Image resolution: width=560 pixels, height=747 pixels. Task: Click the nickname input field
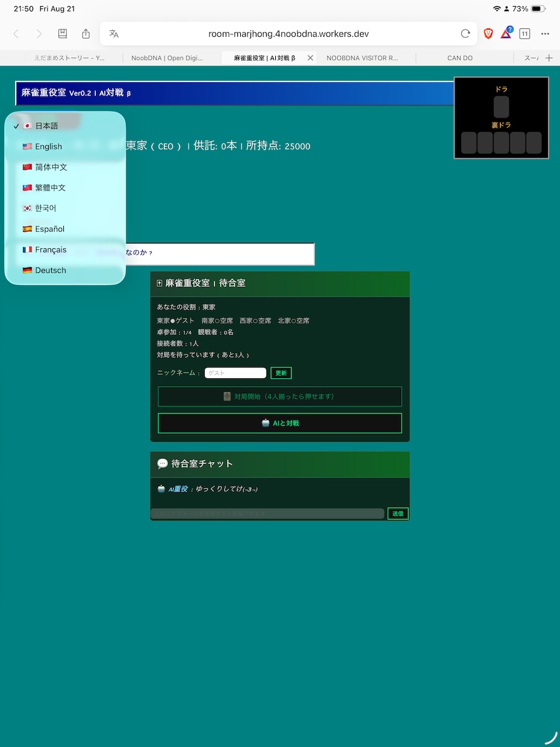tap(235, 373)
